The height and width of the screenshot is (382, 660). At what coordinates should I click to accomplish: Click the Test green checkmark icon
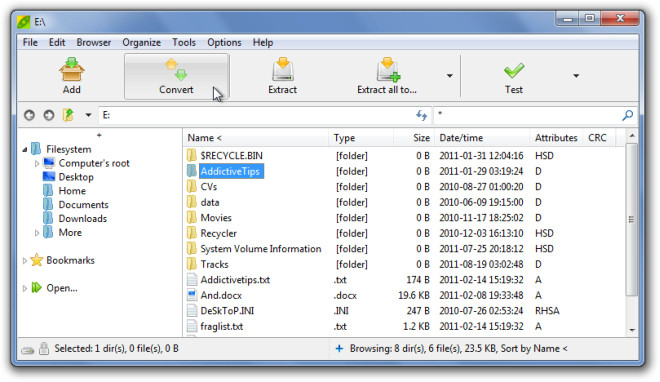[514, 71]
